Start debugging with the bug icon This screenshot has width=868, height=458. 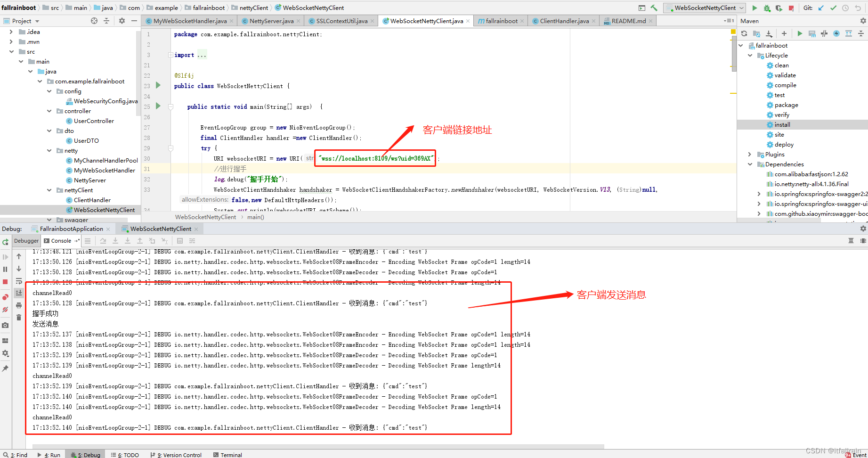click(x=767, y=8)
